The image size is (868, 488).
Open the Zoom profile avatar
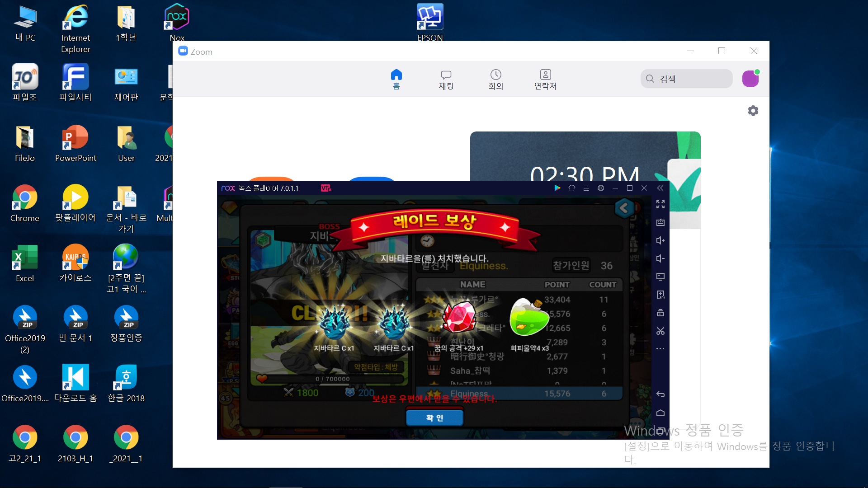(x=750, y=79)
